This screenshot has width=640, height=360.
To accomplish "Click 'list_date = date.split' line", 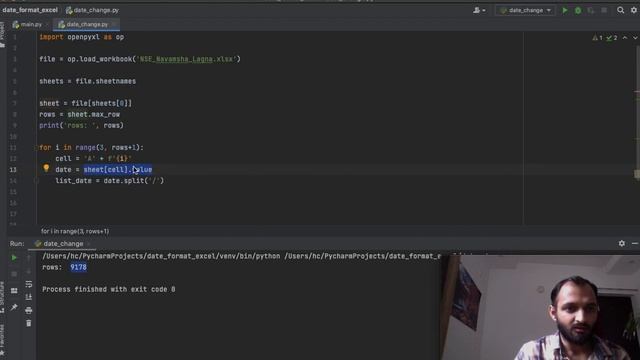I will [x=109, y=181].
